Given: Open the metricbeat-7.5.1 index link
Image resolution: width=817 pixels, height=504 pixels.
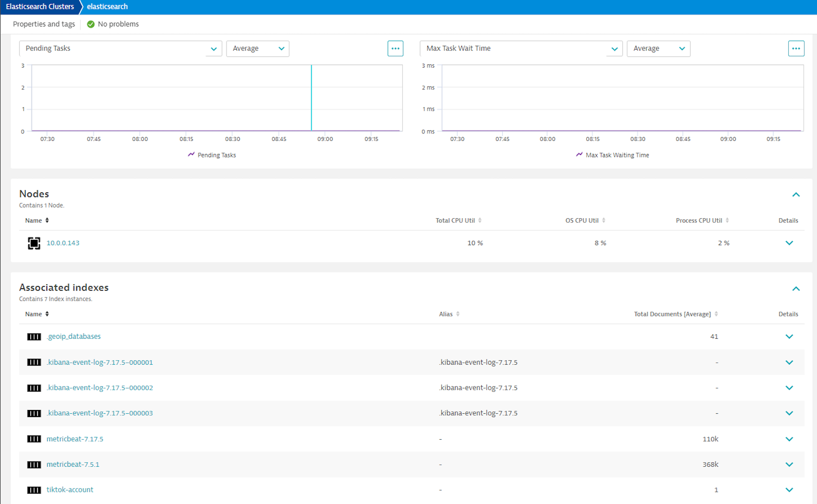Looking at the screenshot, I should (x=73, y=464).
